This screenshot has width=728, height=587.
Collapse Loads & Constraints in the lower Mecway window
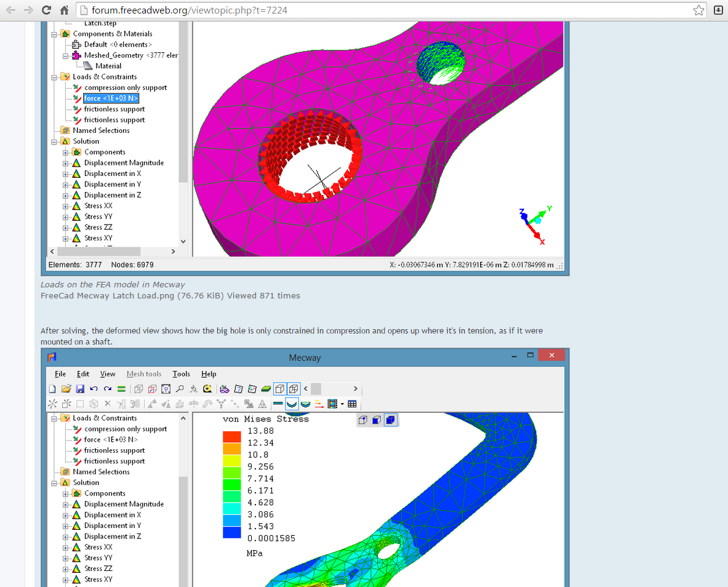tap(54, 418)
